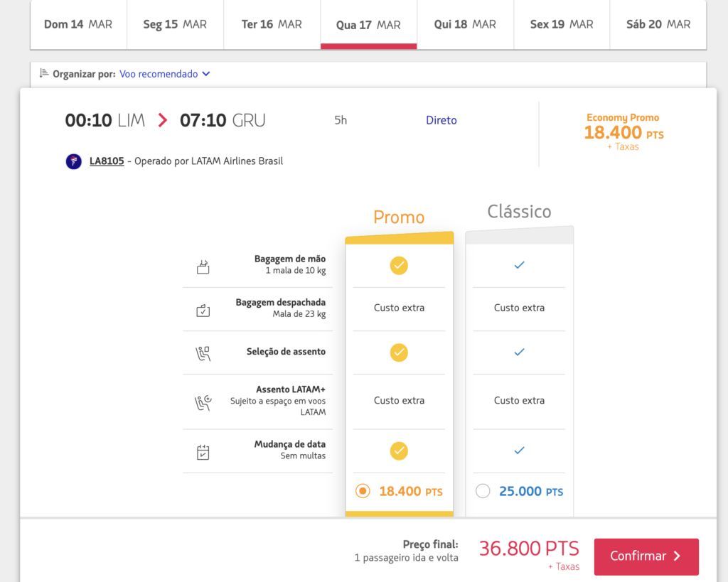This screenshot has height=582, width=728.
Task: Select the Clássico 25.000 PTS radio button
Action: click(x=483, y=491)
